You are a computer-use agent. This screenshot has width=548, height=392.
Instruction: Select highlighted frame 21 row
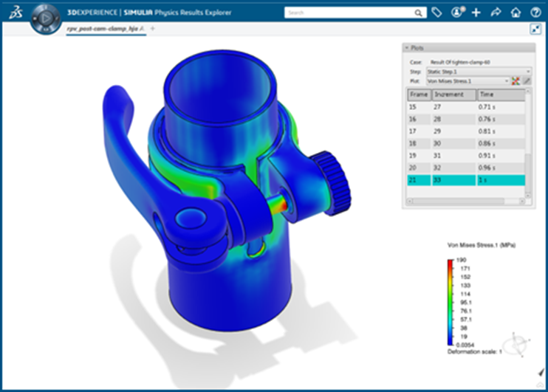tap(466, 180)
